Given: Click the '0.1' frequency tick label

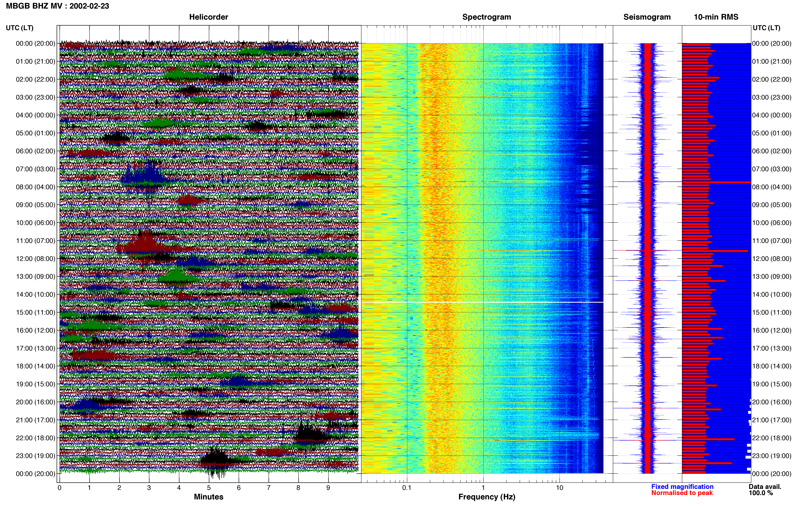Looking at the screenshot, I should [x=407, y=488].
